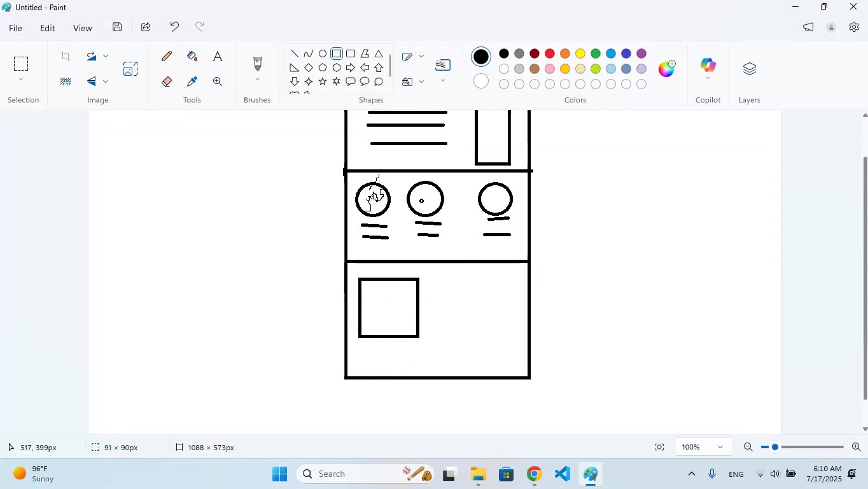Viewport: 868px width, 489px height.
Task: Select the Text tool
Action: (x=218, y=57)
